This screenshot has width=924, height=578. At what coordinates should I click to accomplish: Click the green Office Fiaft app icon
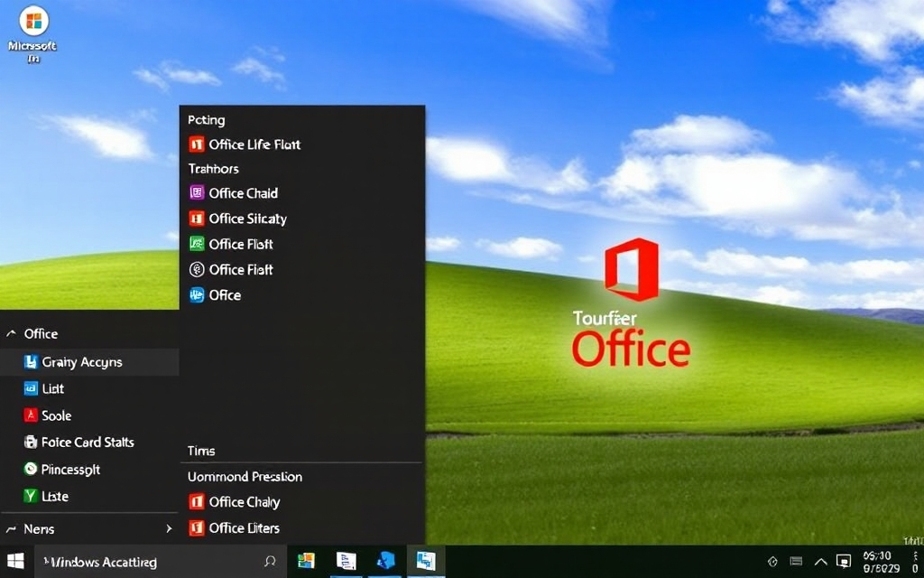point(197,244)
